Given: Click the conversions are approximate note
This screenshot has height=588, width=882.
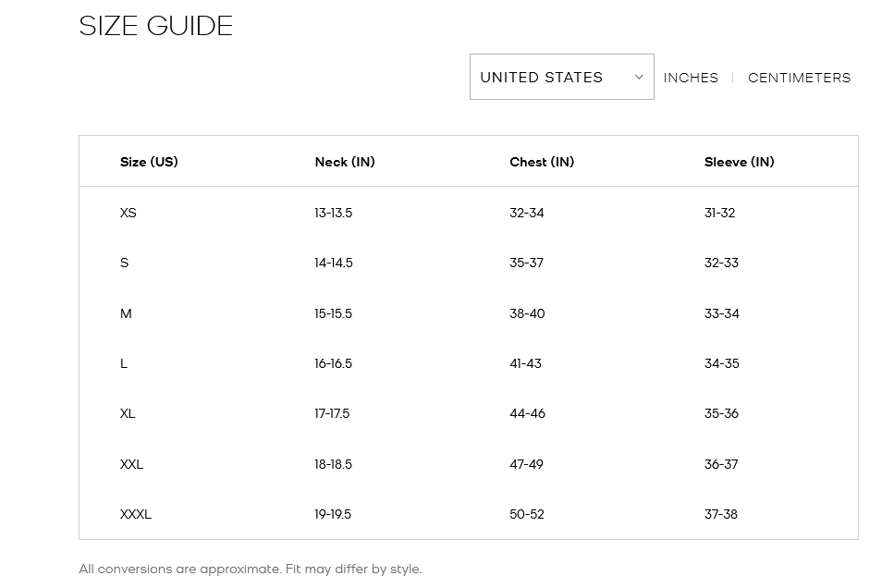Looking at the screenshot, I should (251, 569).
